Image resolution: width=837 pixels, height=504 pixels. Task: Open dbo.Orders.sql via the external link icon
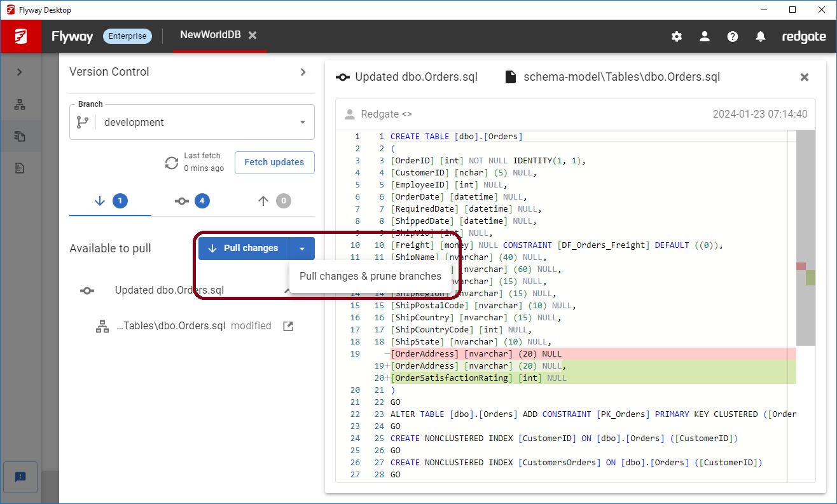287,325
